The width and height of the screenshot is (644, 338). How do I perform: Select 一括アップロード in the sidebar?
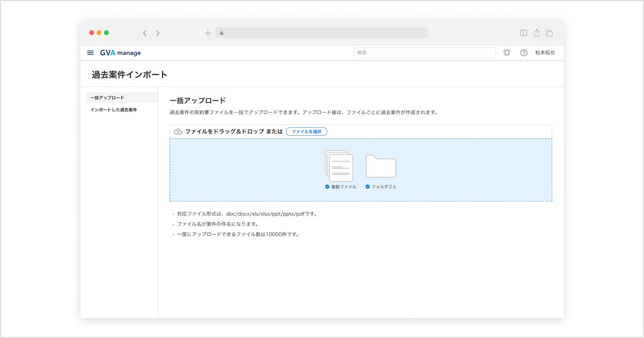(122, 98)
